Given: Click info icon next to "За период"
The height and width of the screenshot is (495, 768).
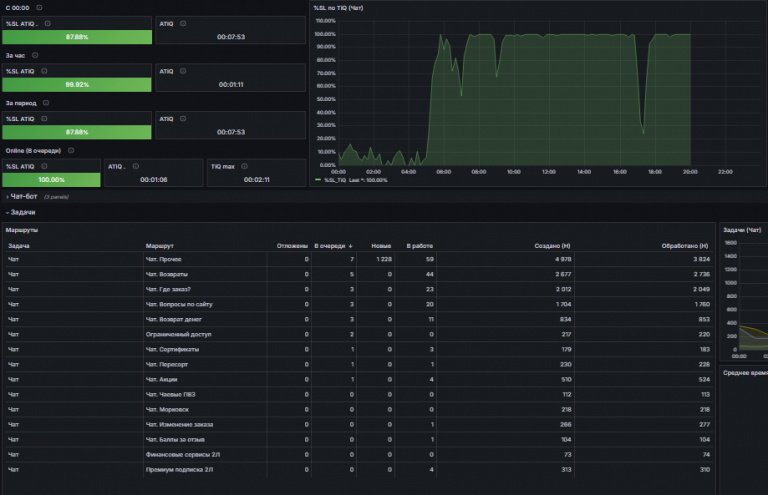Looking at the screenshot, I should pyautogui.click(x=46, y=103).
